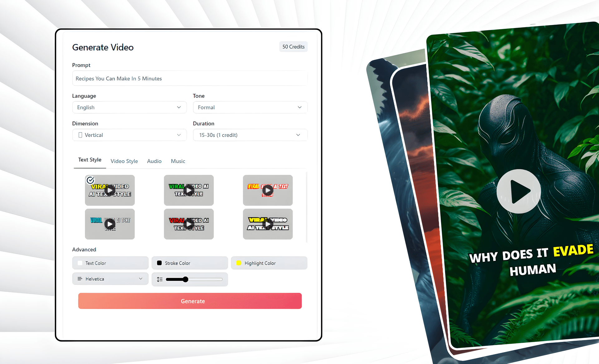
Task: Switch to the Video Style tab
Action: click(124, 161)
